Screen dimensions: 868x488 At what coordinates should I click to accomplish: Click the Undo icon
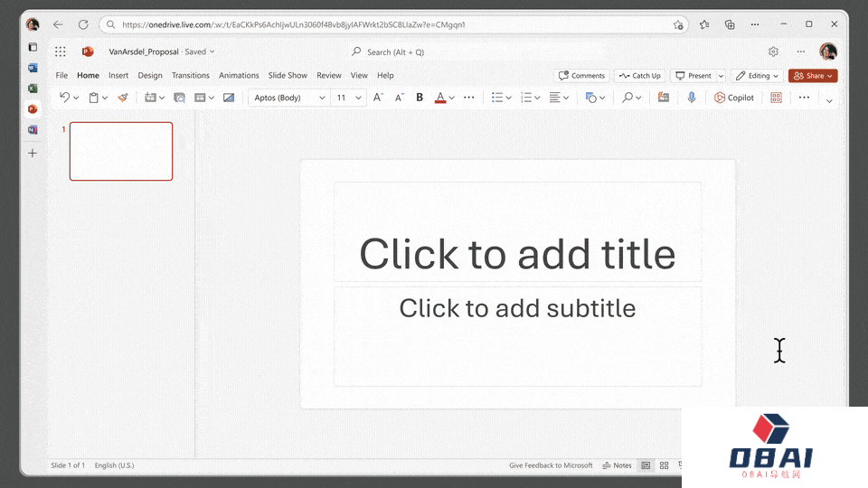[64, 98]
